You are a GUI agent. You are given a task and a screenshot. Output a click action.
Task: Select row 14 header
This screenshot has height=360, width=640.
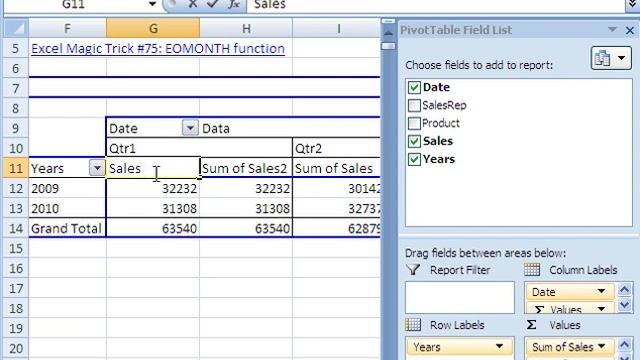(x=16, y=229)
